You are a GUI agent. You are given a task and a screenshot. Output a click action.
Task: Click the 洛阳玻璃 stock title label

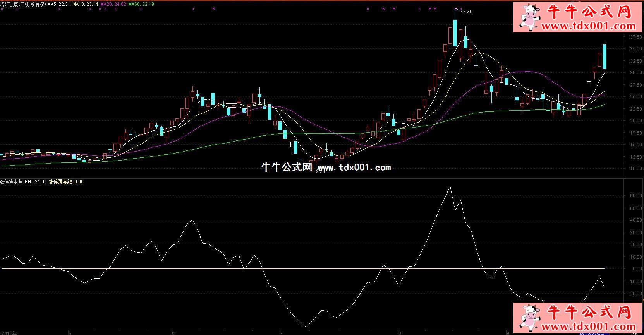pyautogui.click(x=23, y=4)
